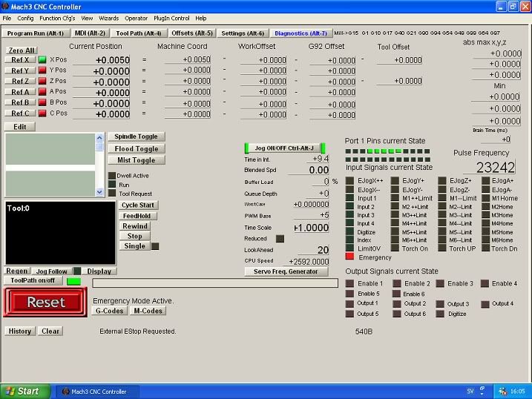The image size is (532, 399).
Task: Click the Y Pos red LED indicator
Action: pos(42,70)
